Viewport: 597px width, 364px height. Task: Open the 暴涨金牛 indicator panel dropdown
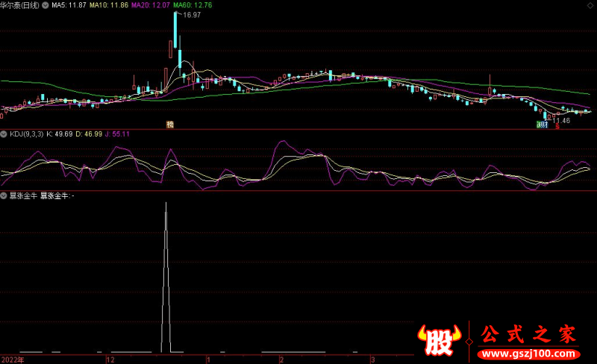[4, 195]
